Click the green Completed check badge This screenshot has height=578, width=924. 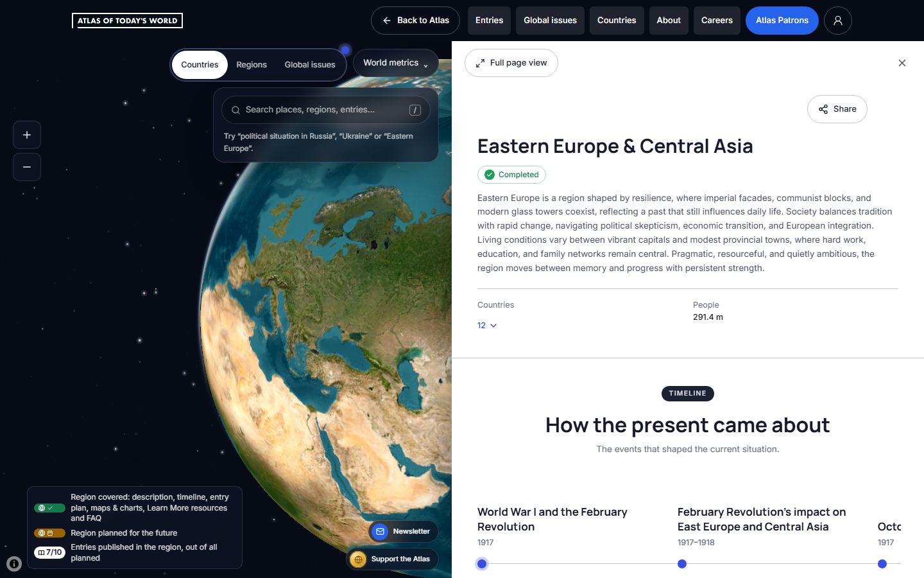click(x=511, y=175)
